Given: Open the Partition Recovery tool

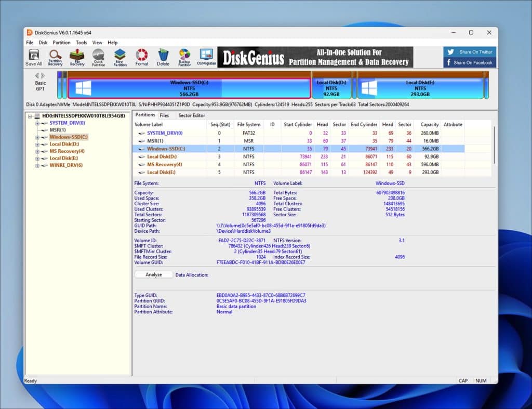Looking at the screenshot, I should tap(55, 57).
